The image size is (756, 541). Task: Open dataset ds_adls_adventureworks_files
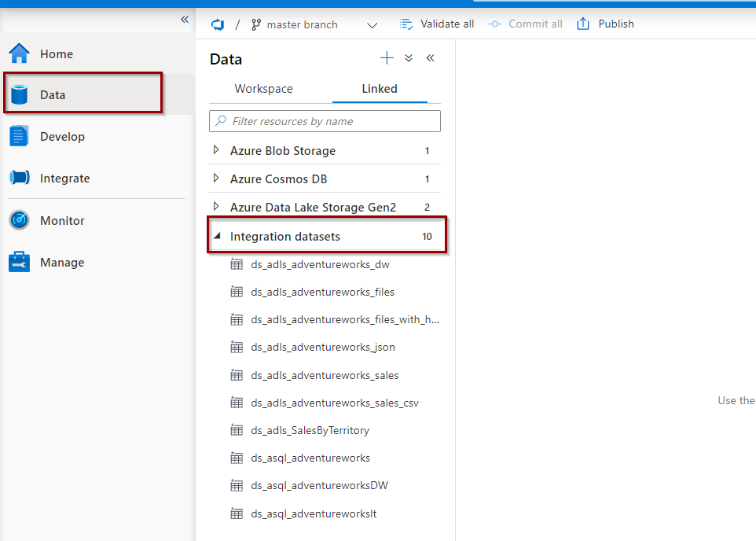[x=322, y=292]
